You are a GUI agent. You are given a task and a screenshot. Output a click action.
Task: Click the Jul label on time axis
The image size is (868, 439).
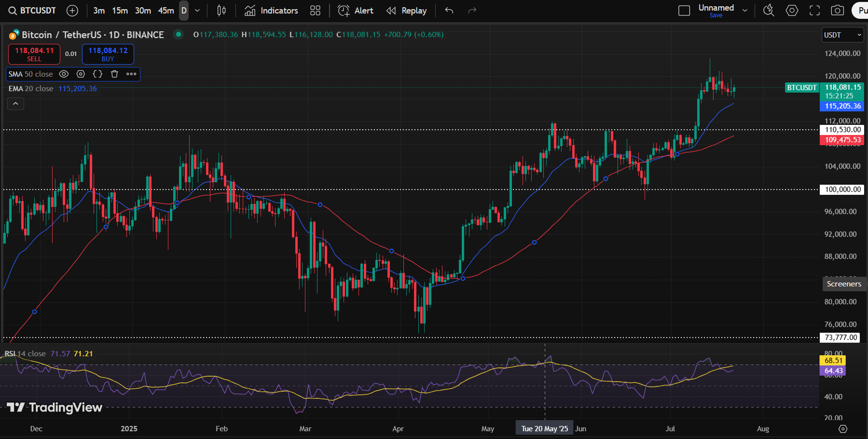[670, 429]
